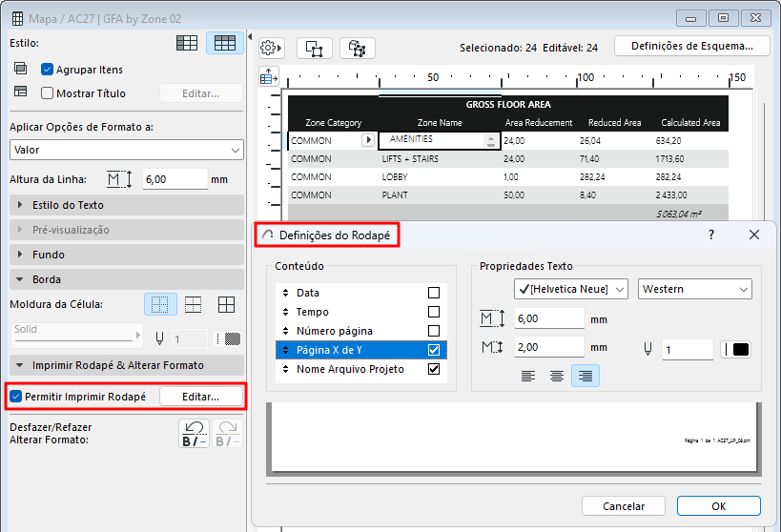Open the Western script dropdown
This screenshot has width=781, height=532.
695,289
